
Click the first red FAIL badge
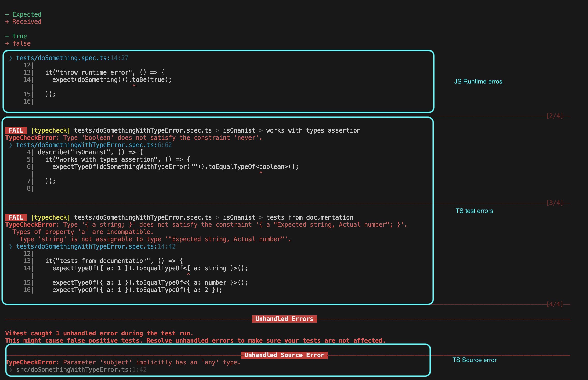pyautogui.click(x=16, y=130)
